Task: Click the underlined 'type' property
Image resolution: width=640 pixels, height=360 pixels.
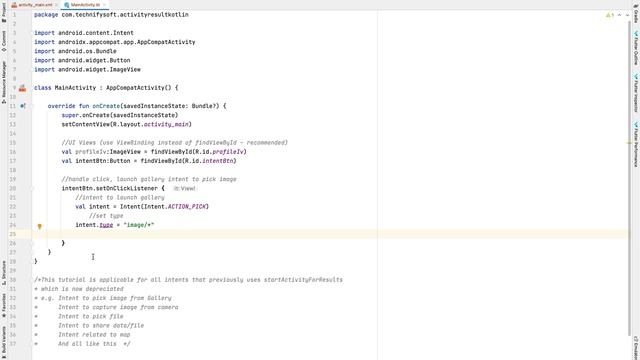Action: point(106,225)
